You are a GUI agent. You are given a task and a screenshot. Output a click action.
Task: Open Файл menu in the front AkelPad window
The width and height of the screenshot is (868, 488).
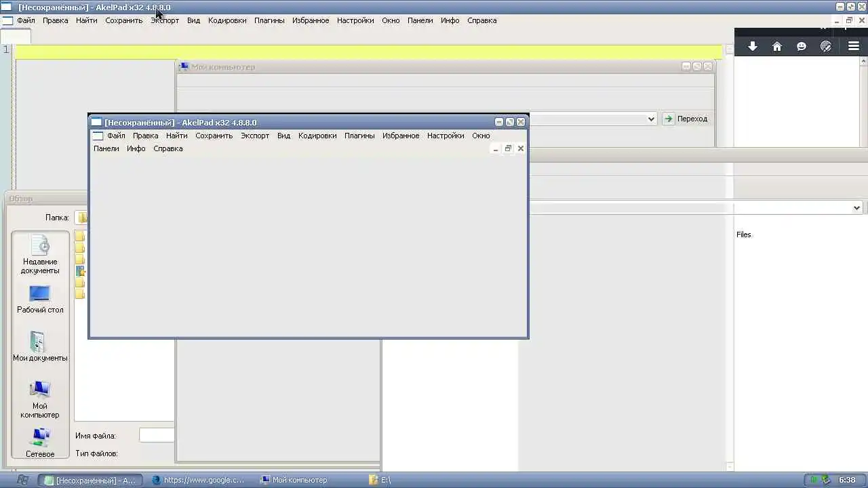[x=116, y=136]
